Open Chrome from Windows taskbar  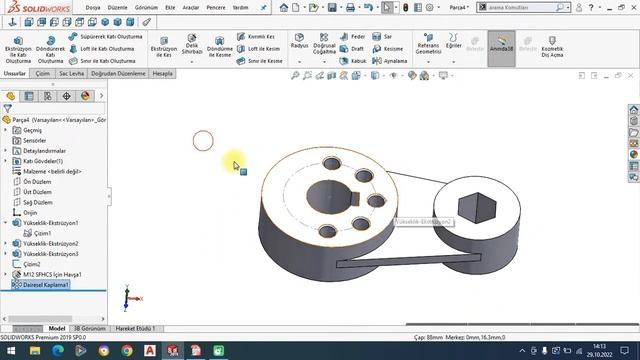[127, 351]
